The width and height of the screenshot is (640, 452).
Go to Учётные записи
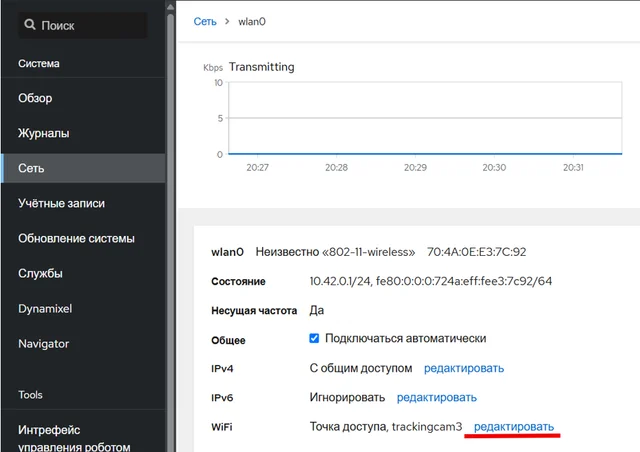coord(83,203)
